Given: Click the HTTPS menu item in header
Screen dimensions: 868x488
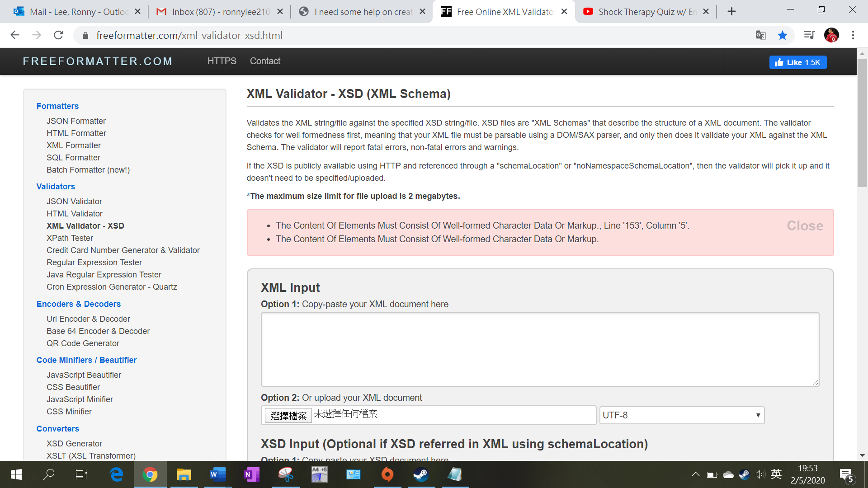Looking at the screenshot, I should tap(222, 61).
